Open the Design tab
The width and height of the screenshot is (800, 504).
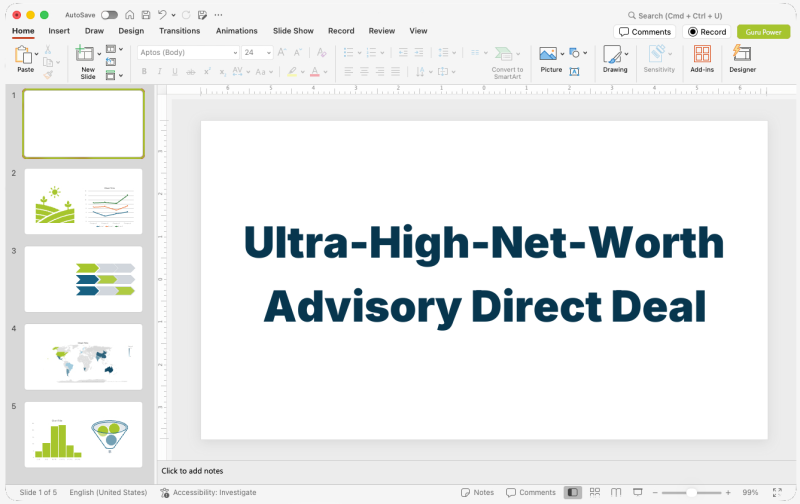pyautogui.click(x=131, y=31)
